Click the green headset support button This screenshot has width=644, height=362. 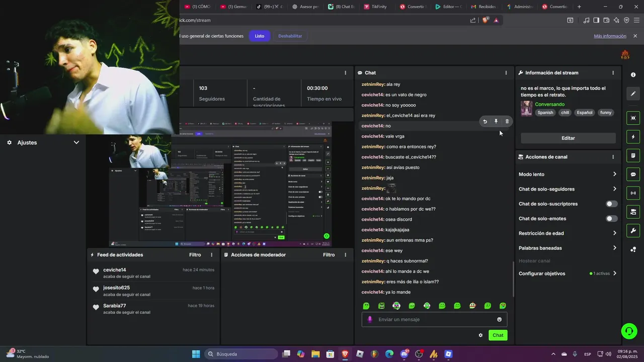tap(629, 331)
